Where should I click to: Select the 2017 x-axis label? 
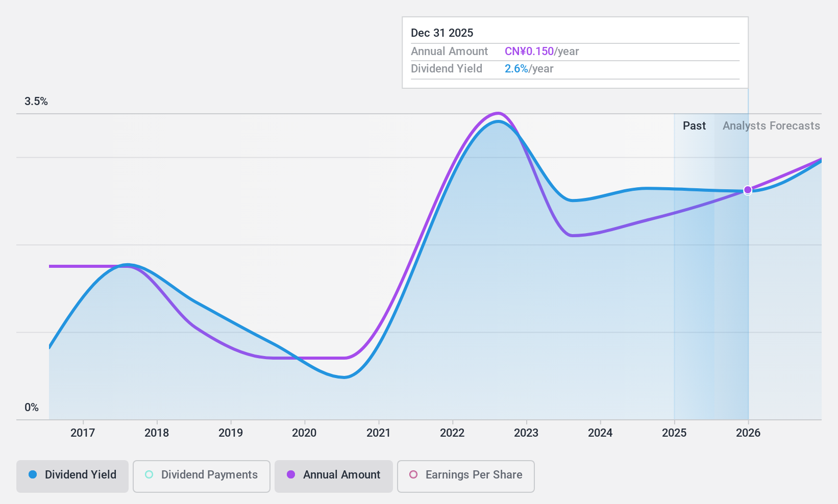point(83,433)
